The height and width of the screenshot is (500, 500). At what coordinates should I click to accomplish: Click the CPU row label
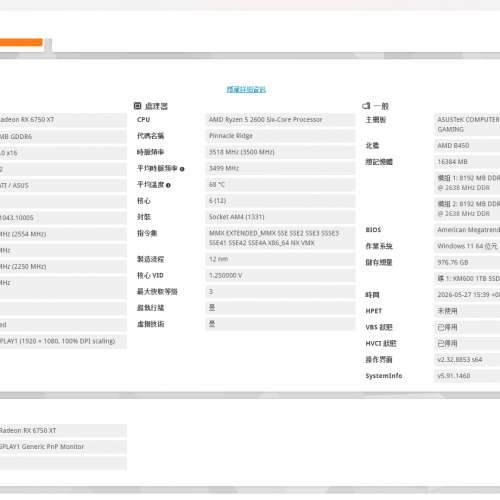(144, 120)
